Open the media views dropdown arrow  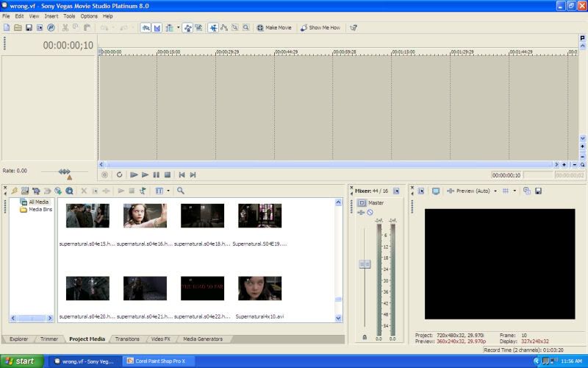[168, 191]
